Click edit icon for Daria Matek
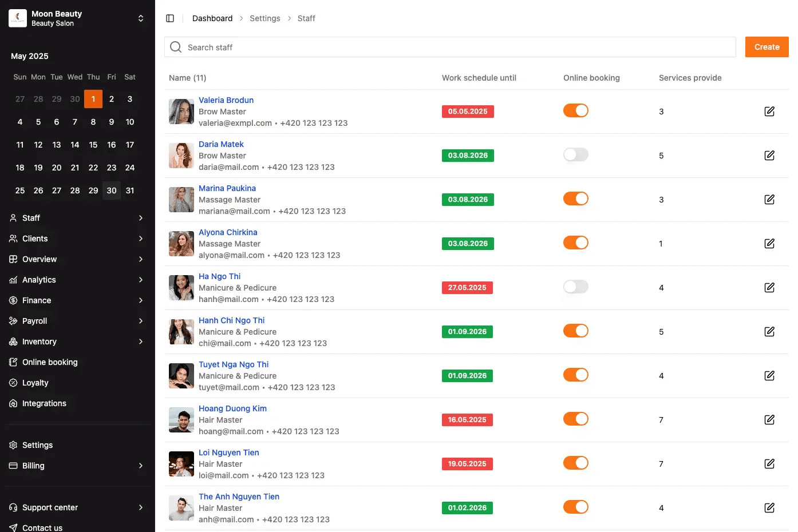 [769, 156]
